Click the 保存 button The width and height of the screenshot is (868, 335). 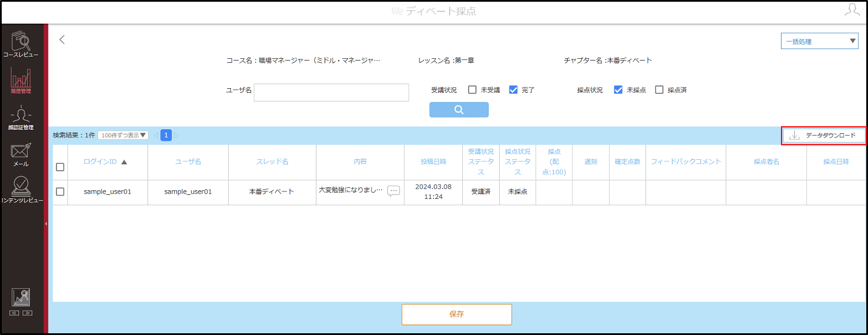click(x=456, y=314)
